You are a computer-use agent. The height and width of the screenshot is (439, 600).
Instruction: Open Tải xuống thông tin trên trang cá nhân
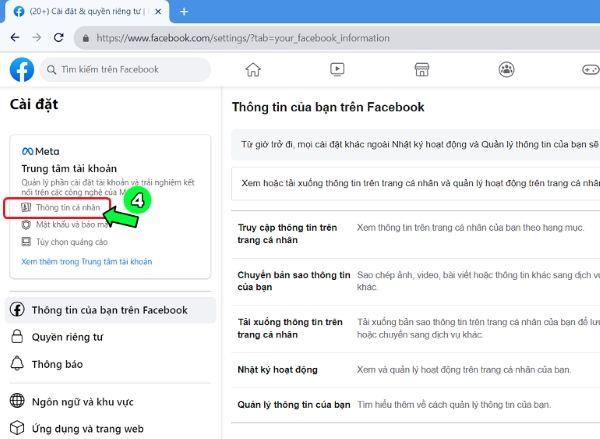290,328
